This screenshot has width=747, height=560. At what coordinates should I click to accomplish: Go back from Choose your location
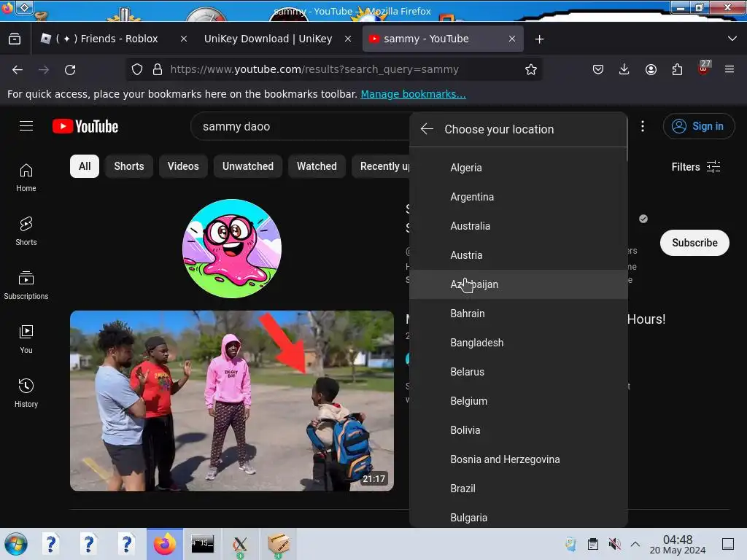click(x=427, y=129)
